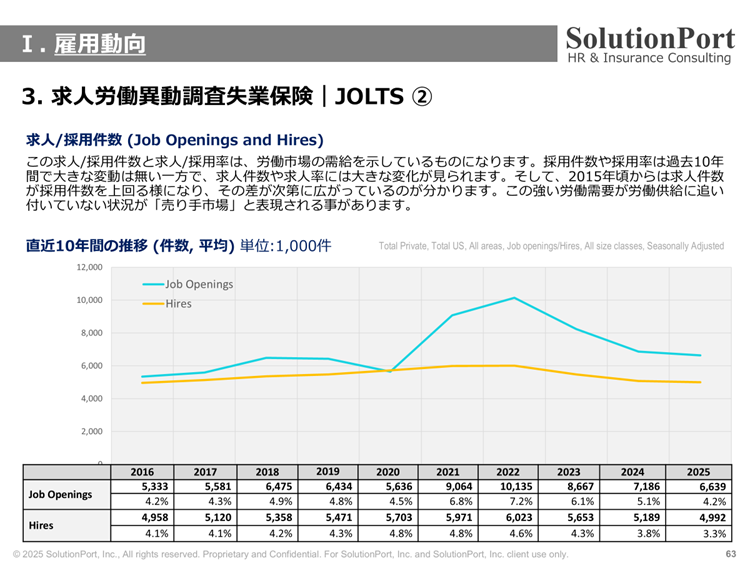Click the 6,639 value for 2025
The height and width of the screenshot is (563, 750).
click(x=699, y=487)
